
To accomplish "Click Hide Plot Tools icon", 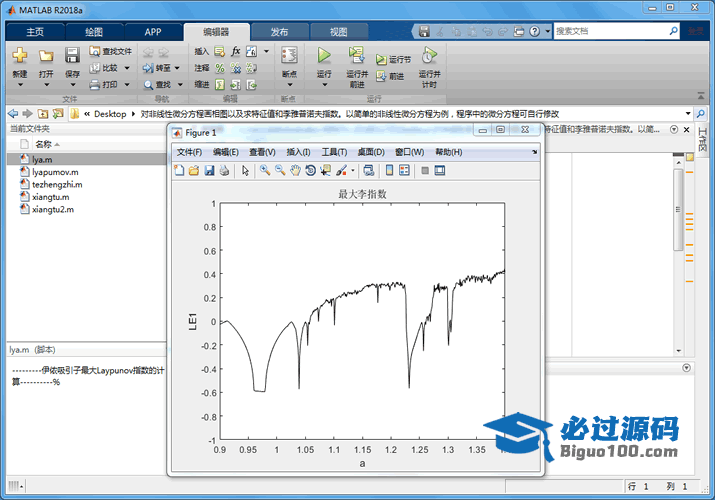I will tap(425, 170).
